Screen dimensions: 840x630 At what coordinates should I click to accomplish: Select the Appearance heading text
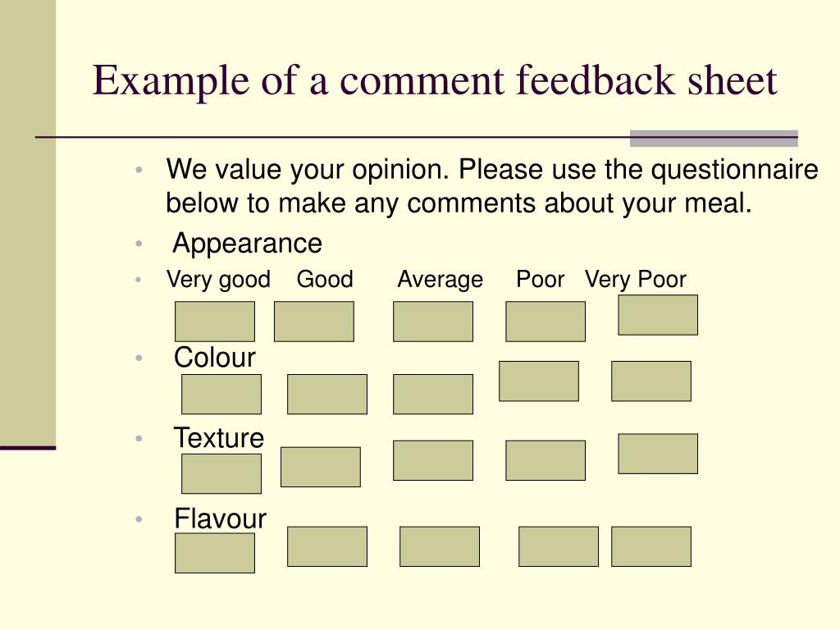tap(247, 244)
